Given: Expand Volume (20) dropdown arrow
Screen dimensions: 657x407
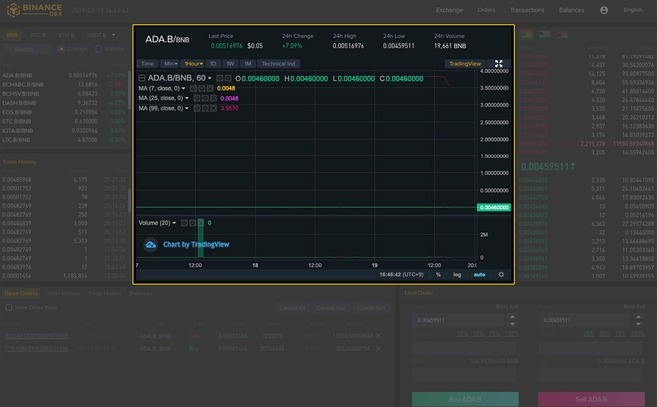Looking at the screenshot, I should (x=174, y=223).
